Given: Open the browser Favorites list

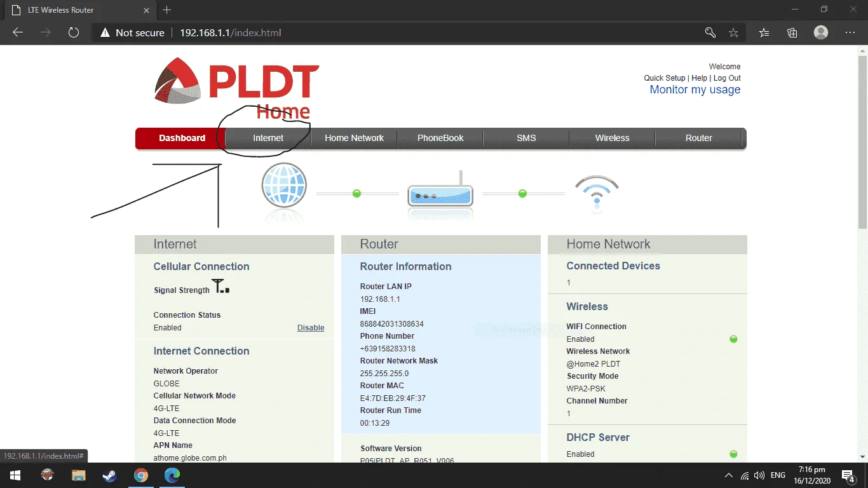Looking at the screenshot, I should point(764,32).
